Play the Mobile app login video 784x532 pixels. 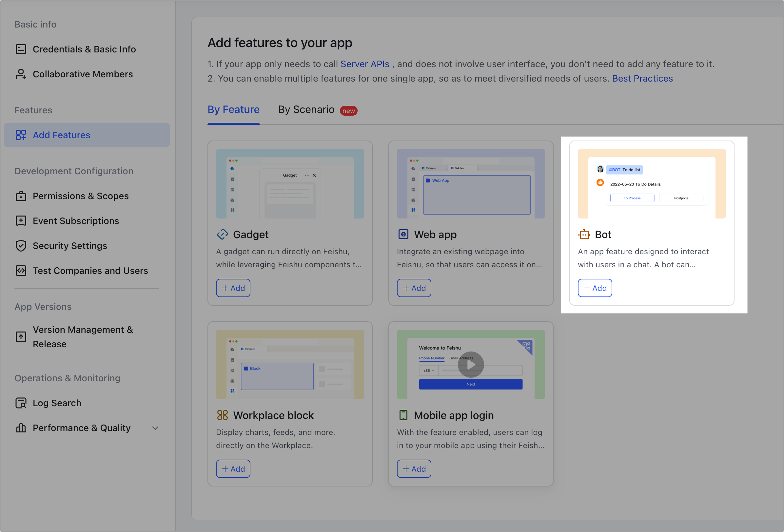tap(471, 365)
